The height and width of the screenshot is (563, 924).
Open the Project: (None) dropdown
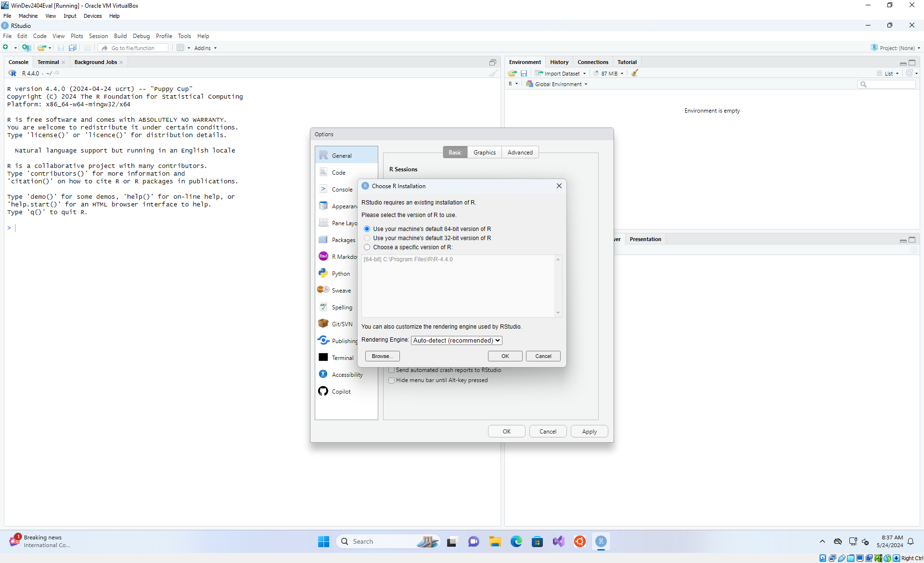click(x=896, y=48)
